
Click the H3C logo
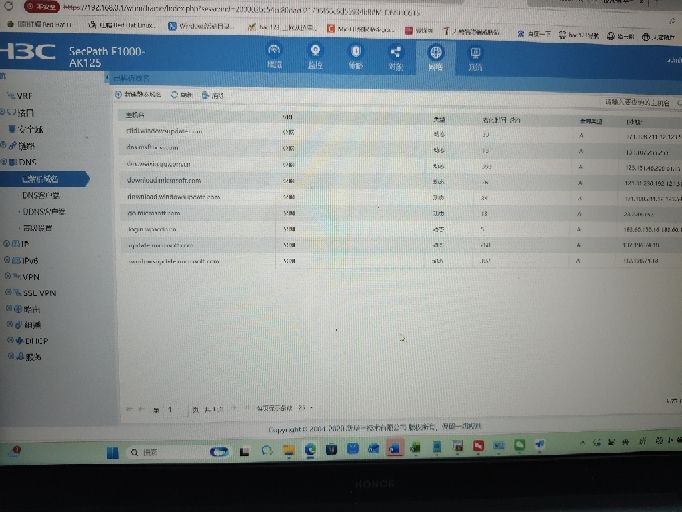coord(28,52)
